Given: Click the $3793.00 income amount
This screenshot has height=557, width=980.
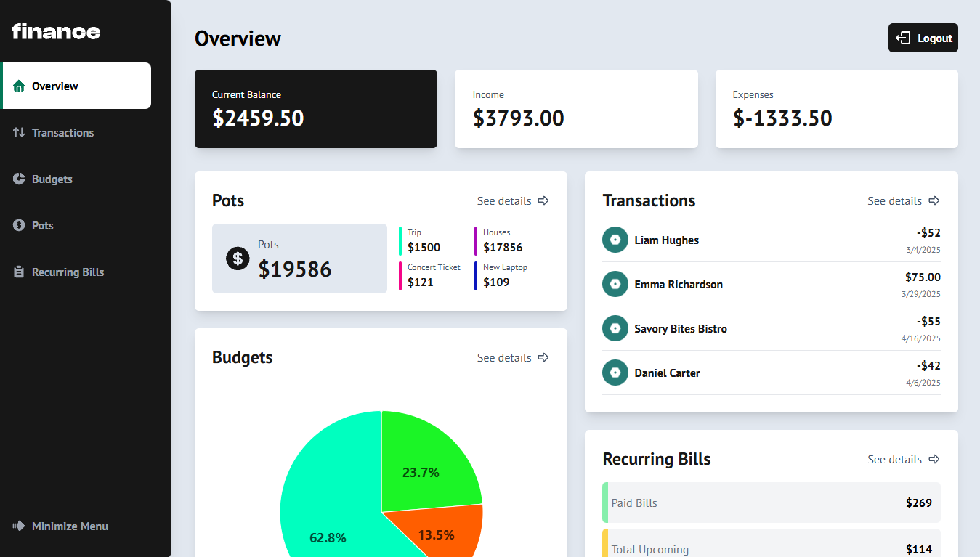Looking at the screenshot, I should [519, 118].
